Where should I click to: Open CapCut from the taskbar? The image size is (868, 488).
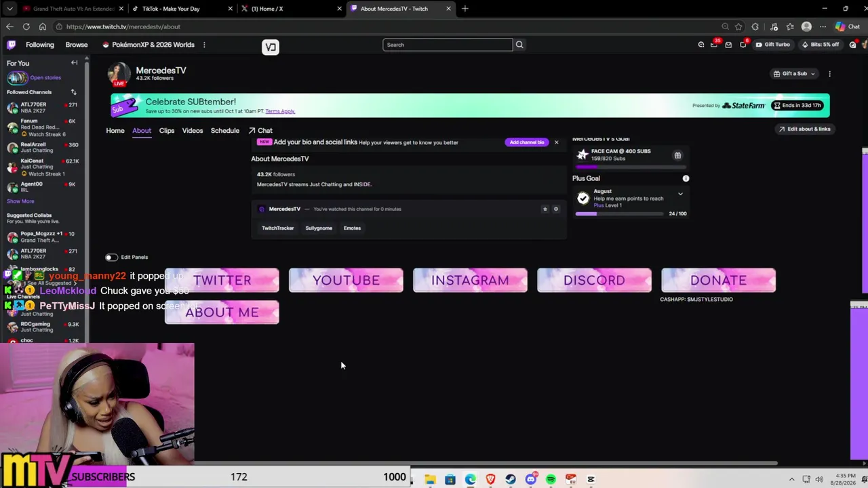click(x=591, y=479)
